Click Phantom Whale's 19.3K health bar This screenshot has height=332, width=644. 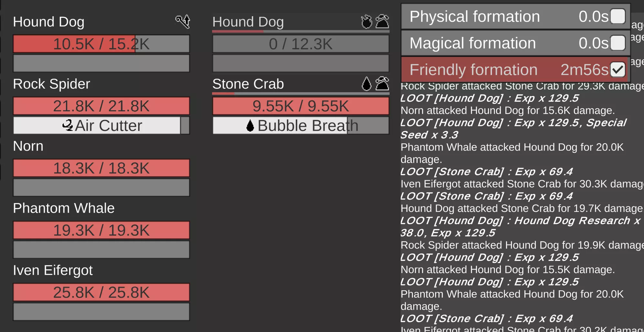coord(101,230)
